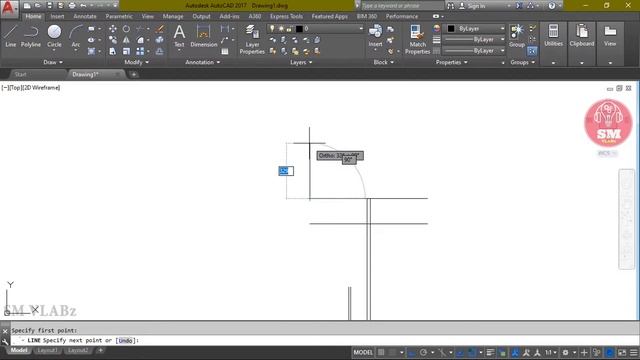
Task: Click the search keyword input field
Action: 402,6
